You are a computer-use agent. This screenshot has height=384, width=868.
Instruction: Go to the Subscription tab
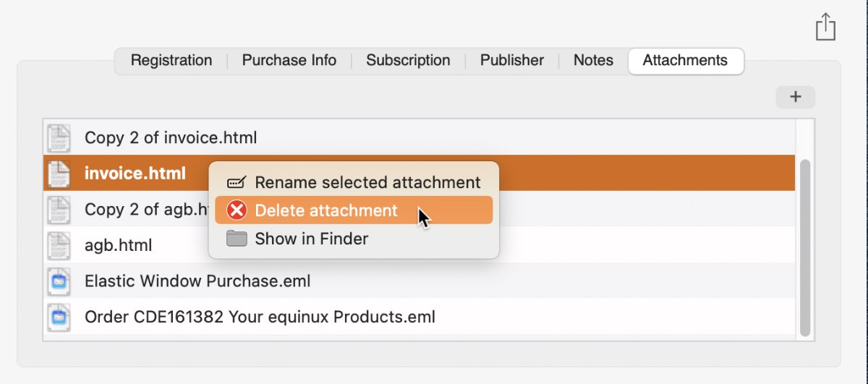[x=408, y=61]
